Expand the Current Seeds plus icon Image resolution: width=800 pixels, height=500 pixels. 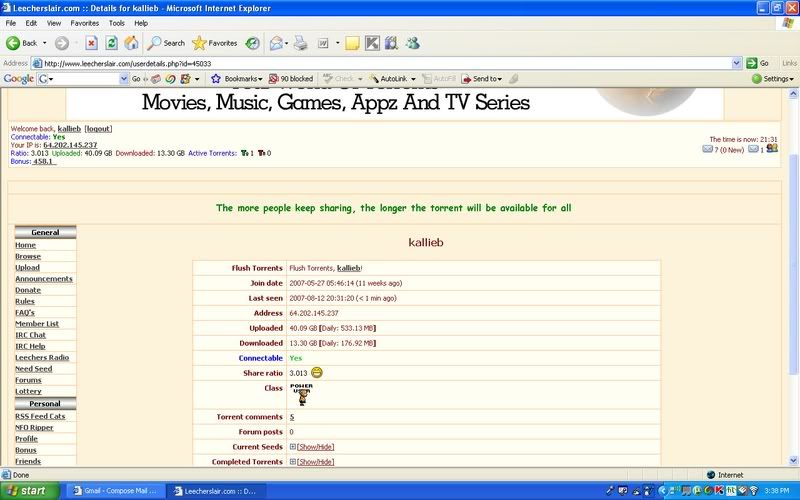pos(293,446)
